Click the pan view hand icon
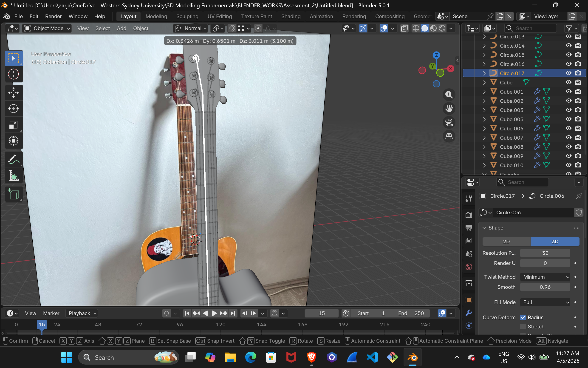 coord(449,109)
